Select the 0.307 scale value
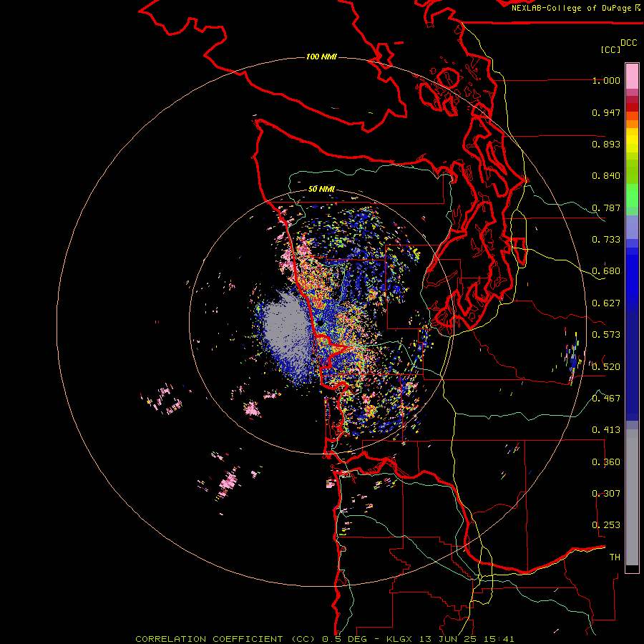Viewport: 644px width, 644px height. [606, 494]
